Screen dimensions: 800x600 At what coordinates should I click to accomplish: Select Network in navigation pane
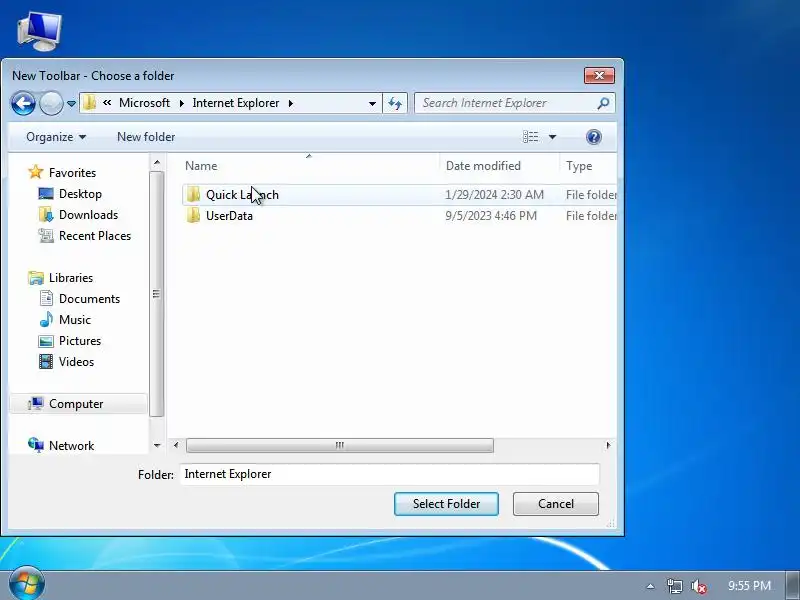coord(71,445)
